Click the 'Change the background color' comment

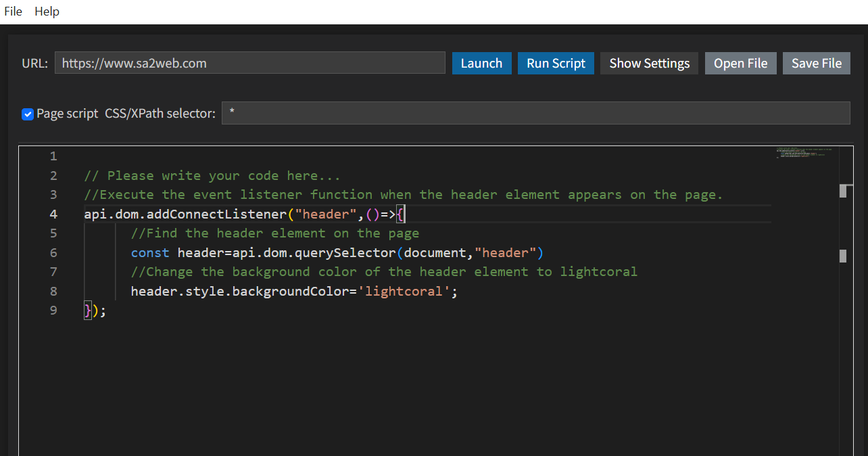point(384,272)
